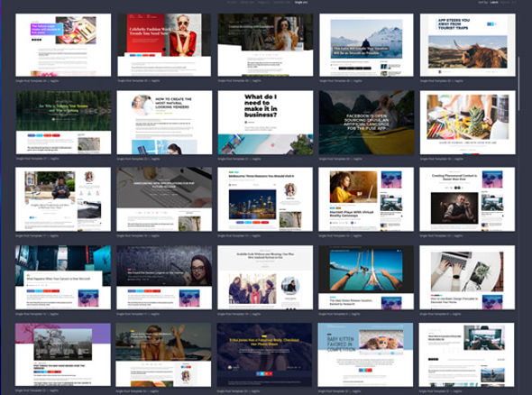This screenshot has width=532, height=395.
Task: Open the bearded man dark portrait template
Action: tap(467, 199)
